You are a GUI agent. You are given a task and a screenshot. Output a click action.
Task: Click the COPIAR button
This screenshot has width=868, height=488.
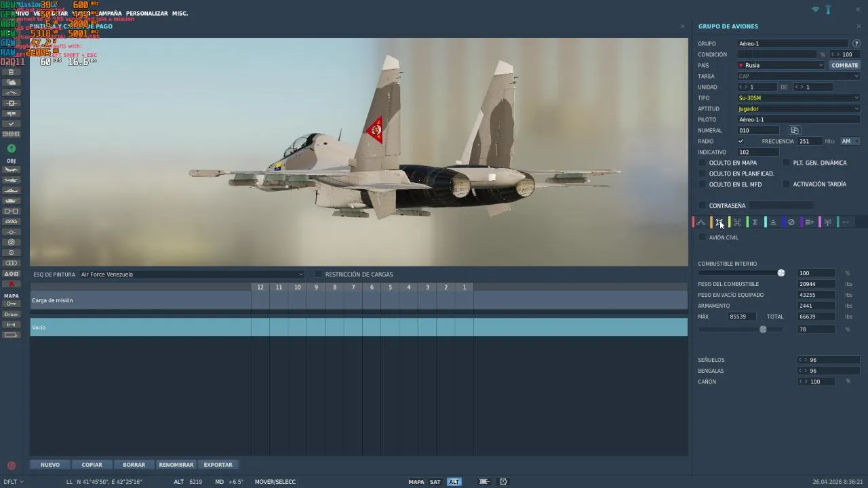(92, 465)
